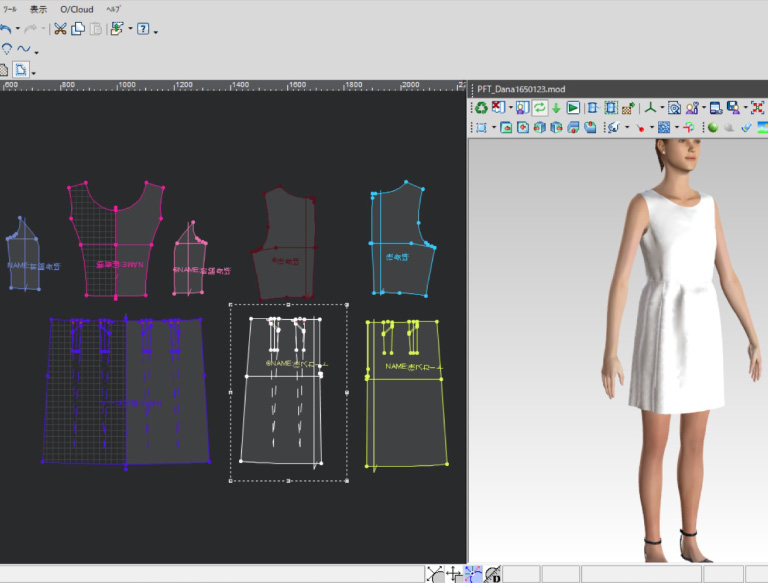
Task: Click the cylinder with dashed selection icon
Action: (611, 107)
